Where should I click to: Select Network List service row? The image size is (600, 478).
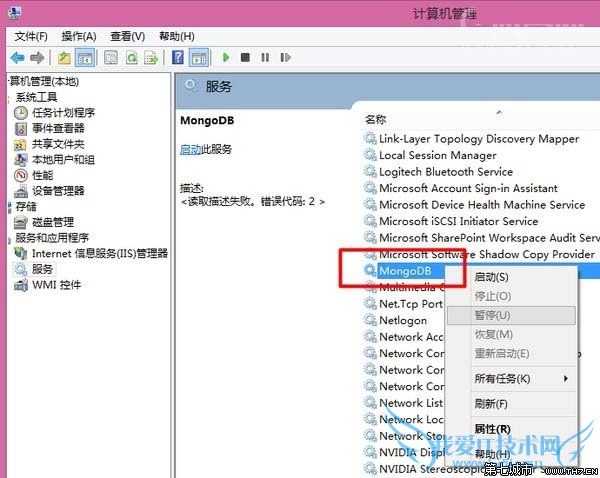point(411,403)
